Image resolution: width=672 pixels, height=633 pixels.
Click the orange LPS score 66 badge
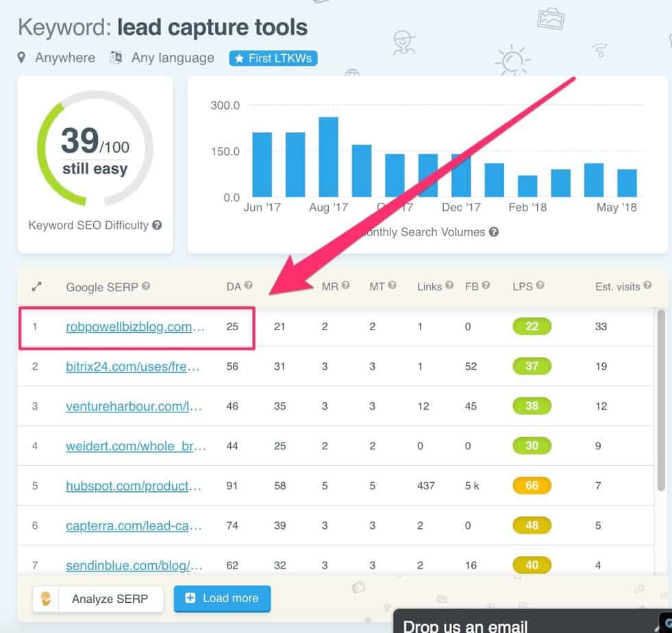click(532, 486)
